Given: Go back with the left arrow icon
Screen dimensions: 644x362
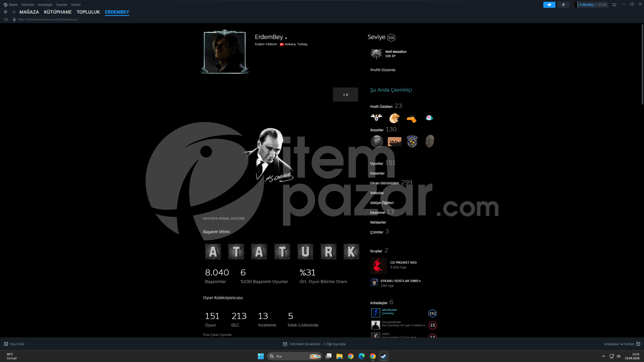Looking at the screenshot, I should point(6,12).
